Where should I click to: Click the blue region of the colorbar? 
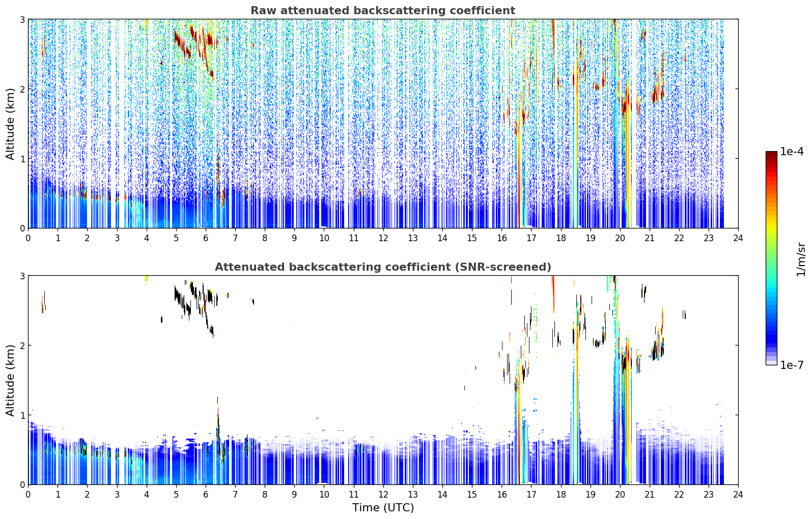[771, 326]
